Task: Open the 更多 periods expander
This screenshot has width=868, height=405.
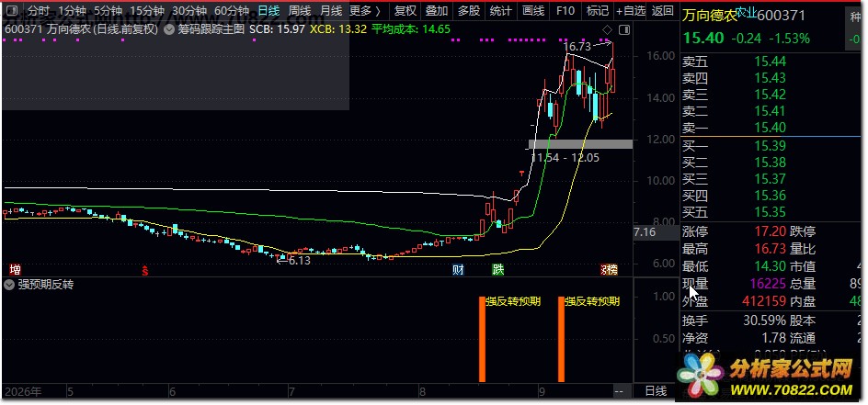Action: pyautogui.click(x=365, y=10)
